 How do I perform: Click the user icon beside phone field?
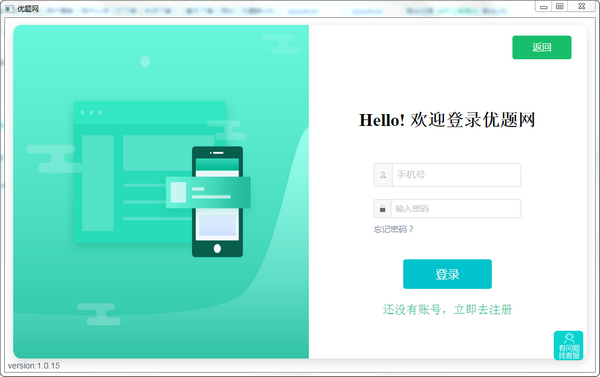click(383, 175)
